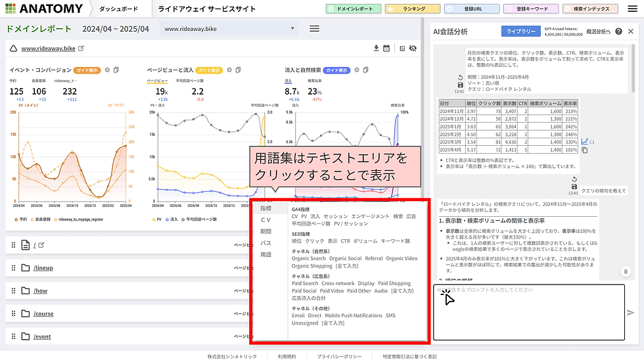Open the /course folder link

[x=43, y=313]
